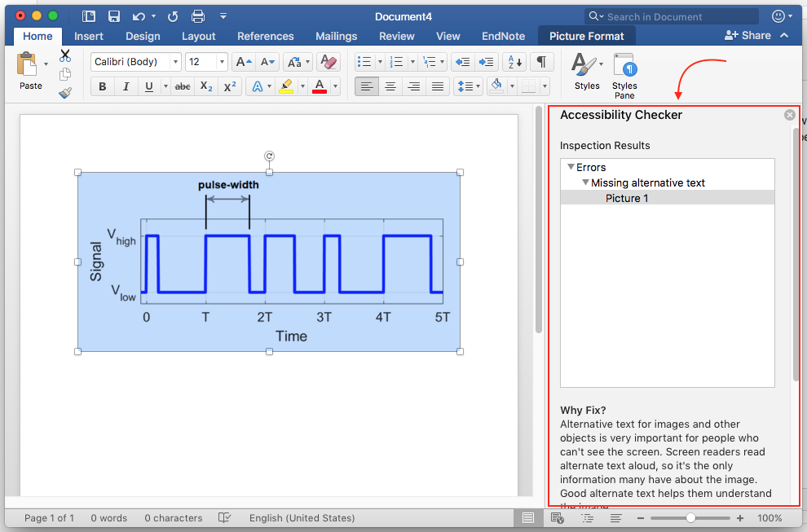The image size is (807, 532).
Task: Open font size 12 dropdown
Action: [222, 62]
